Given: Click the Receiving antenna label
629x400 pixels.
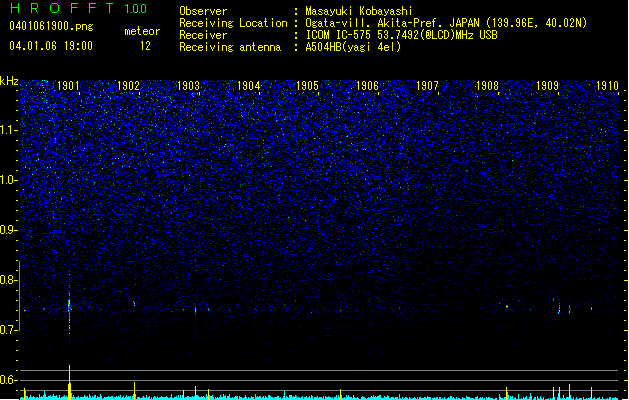Looking at the screenshot, I should (x=230, y=47).
